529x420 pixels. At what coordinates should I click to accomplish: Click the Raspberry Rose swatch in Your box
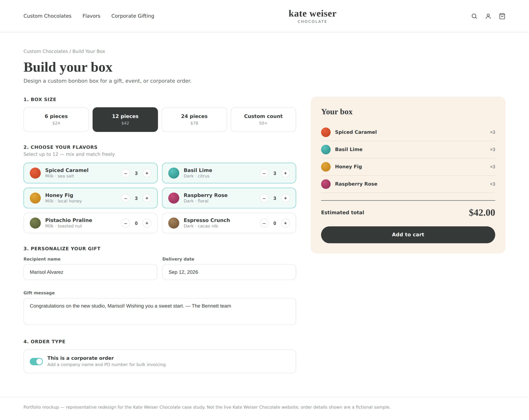coord(326,184)
